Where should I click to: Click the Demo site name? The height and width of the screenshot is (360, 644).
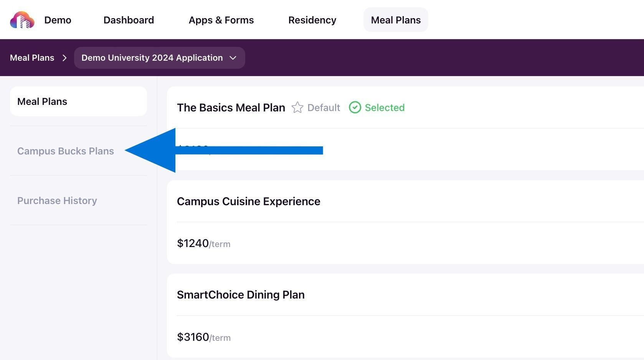click(x=58, y=20)
